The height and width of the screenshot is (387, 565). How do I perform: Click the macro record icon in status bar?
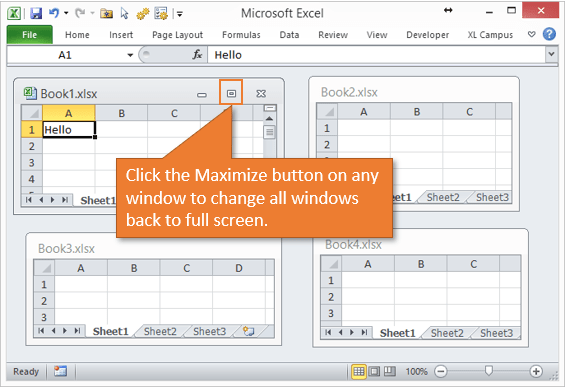pos(61,371)
